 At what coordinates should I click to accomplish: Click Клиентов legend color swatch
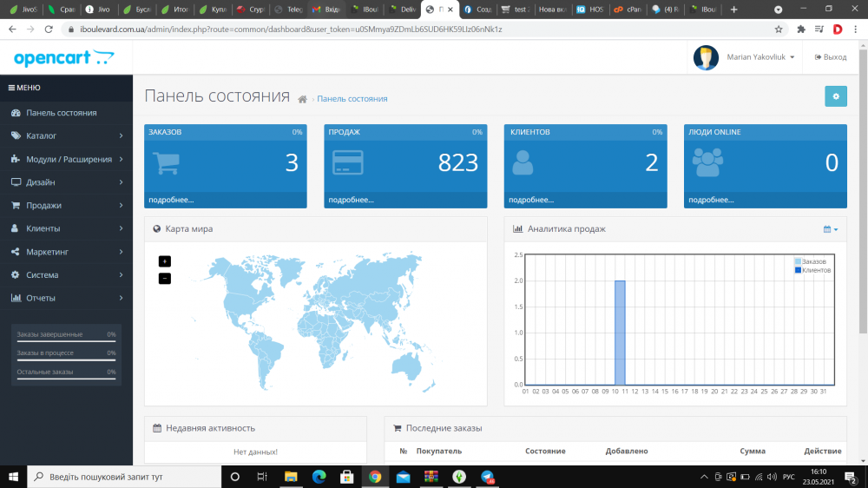coord(798,270)
